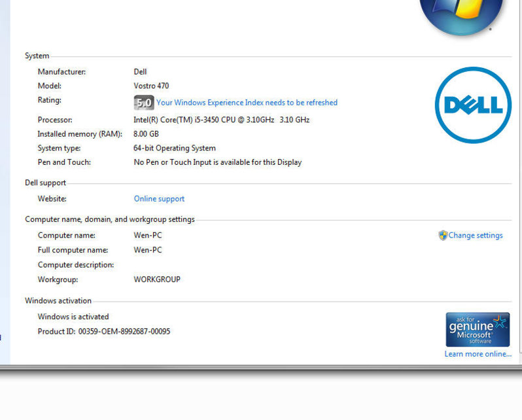
Task: Select the WORKGROUP value
Action: click(x=157, y=279)
